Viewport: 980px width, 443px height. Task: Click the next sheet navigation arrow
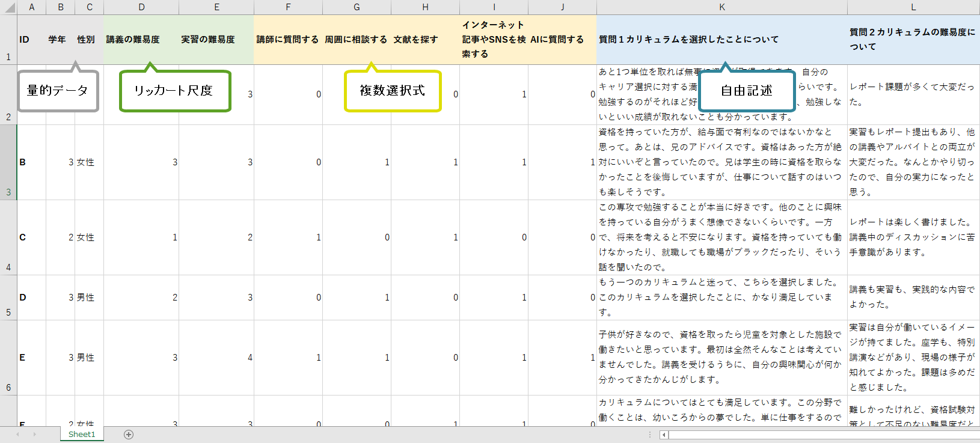pyautogui.click(x=34, y=434)
